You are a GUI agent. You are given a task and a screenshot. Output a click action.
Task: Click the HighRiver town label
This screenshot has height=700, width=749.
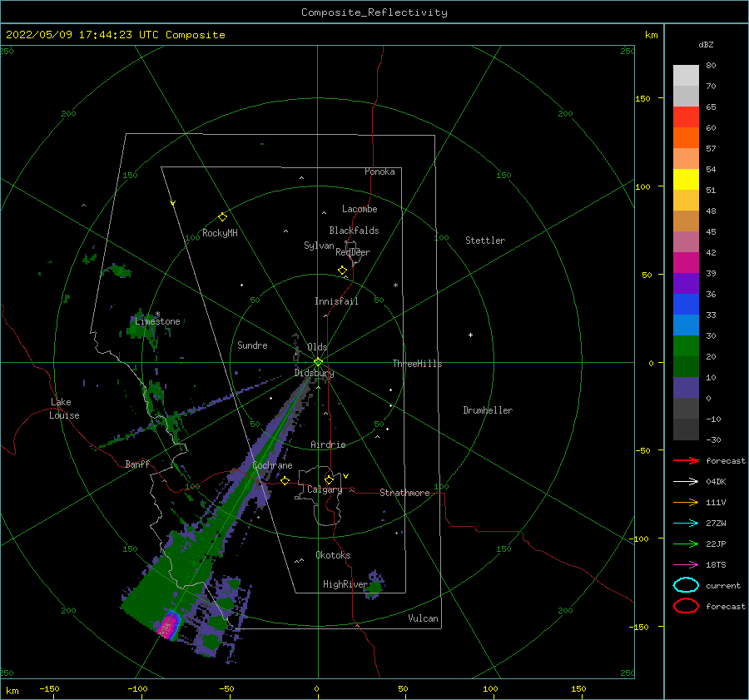pyautogui.click(x=345, y=584)
